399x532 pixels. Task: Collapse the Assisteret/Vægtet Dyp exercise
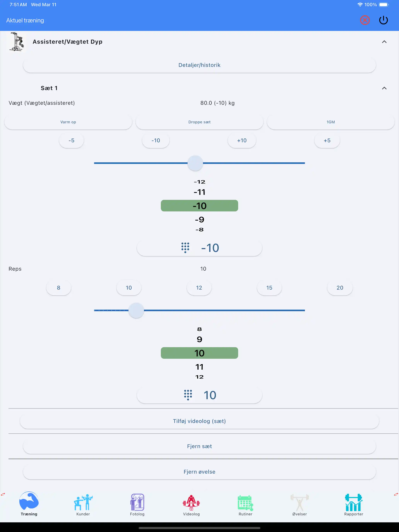pyautogui.click(x=384, y=42)
